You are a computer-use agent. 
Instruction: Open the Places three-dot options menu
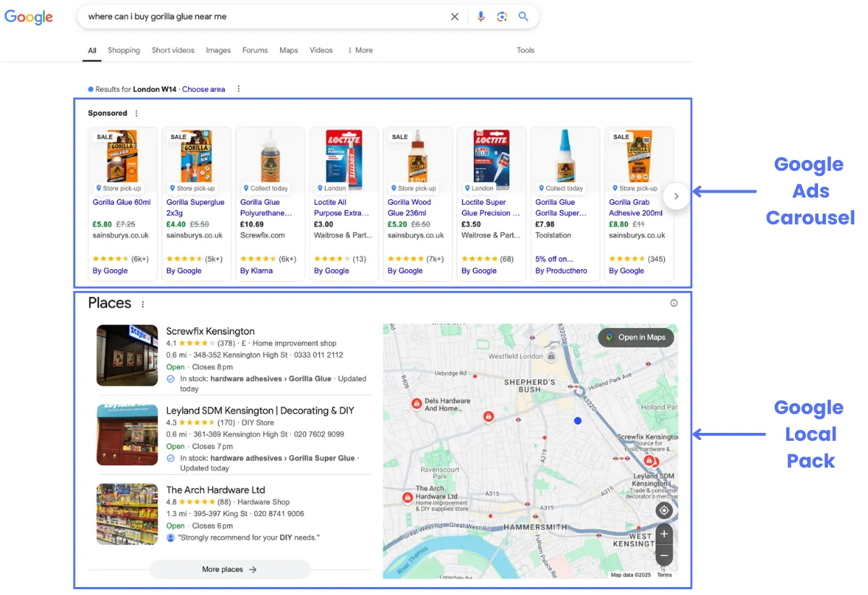pyautogui.click(x=142, y=305)
